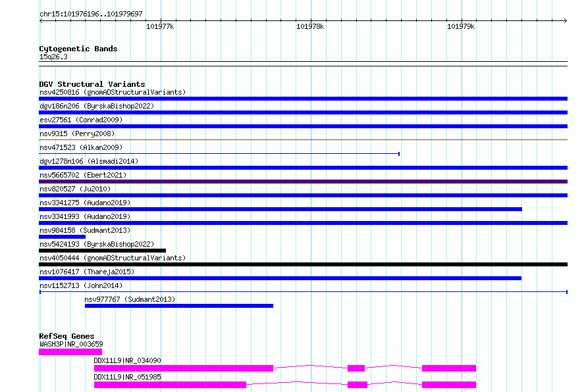Select the dgv1278n106 Alsmadi2014 label
The image size is (586, 392).
click(x=89, y=161)
